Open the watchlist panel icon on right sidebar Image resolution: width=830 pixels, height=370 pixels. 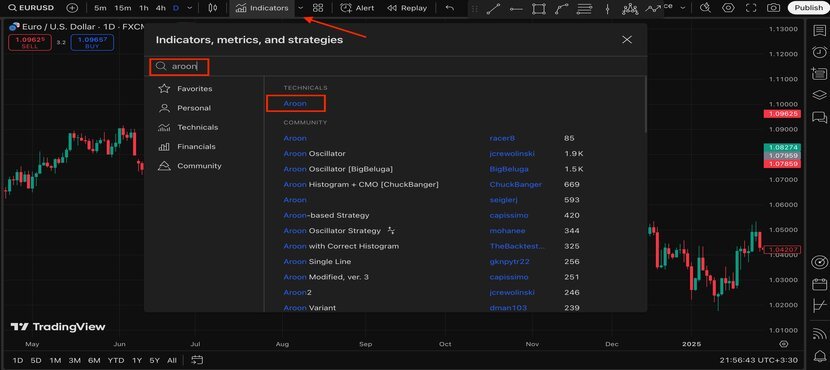click(x=819, y=30)
